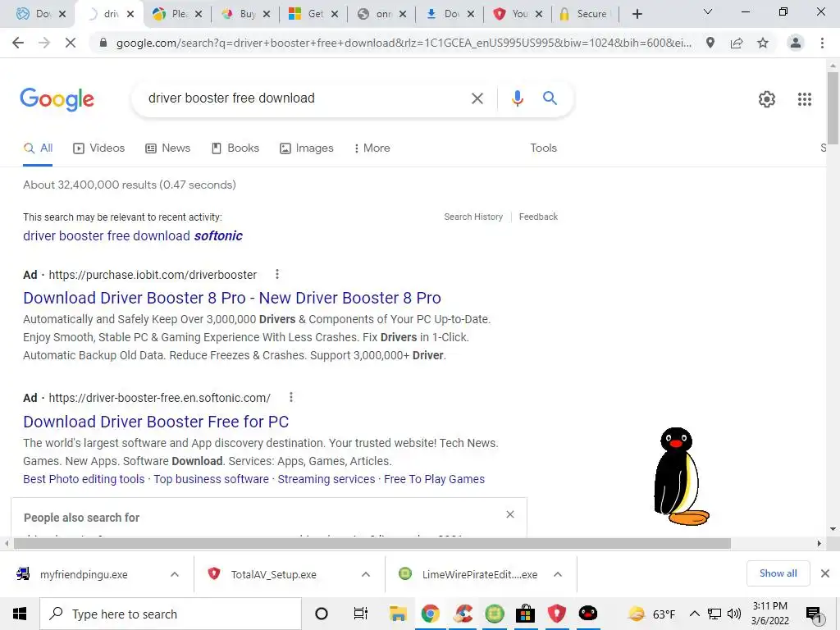Click the location pin icon in address bar
Image resolution: width=840 pixels, height=630 pixels.
tap(710, 43)
